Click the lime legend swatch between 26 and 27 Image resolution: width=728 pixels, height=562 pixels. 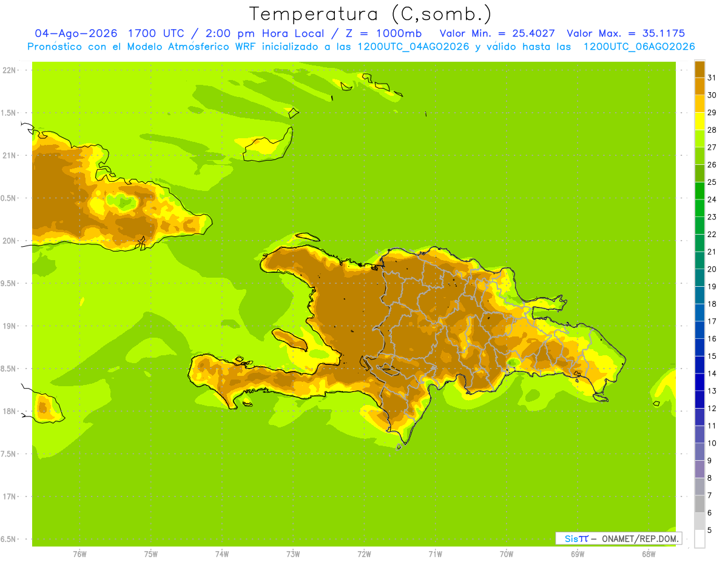[x=699, y=156]
